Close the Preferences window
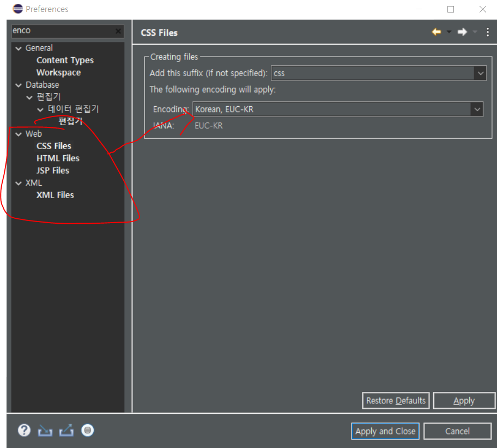Image resolution: width=497 pixels, height=448 pixels. [482, 9]
